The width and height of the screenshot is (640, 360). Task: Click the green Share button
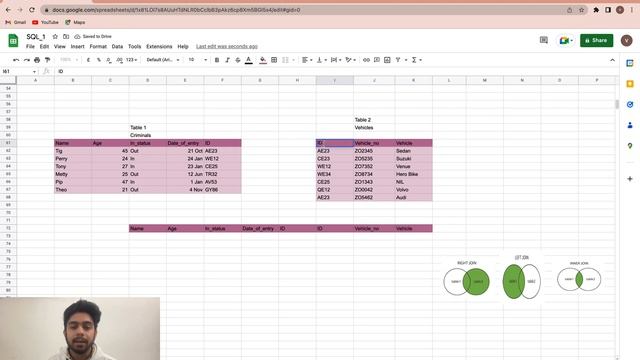point(596,40)
